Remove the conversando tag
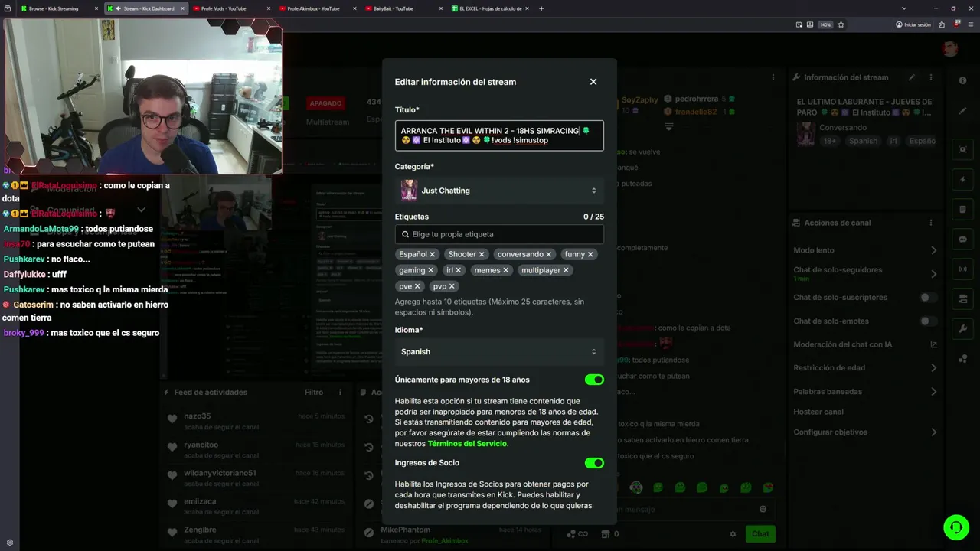The image size is (980, 551). [x=549, y=254]
